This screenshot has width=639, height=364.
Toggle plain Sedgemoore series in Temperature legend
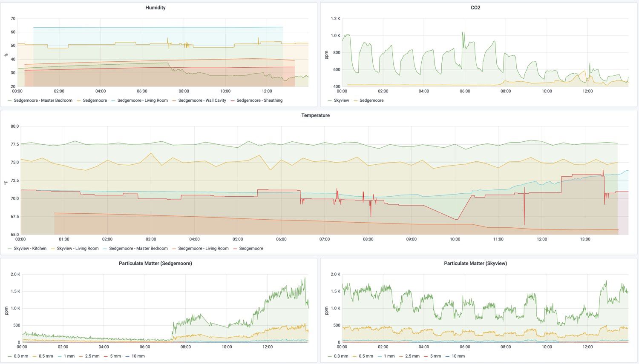(251, 249)
